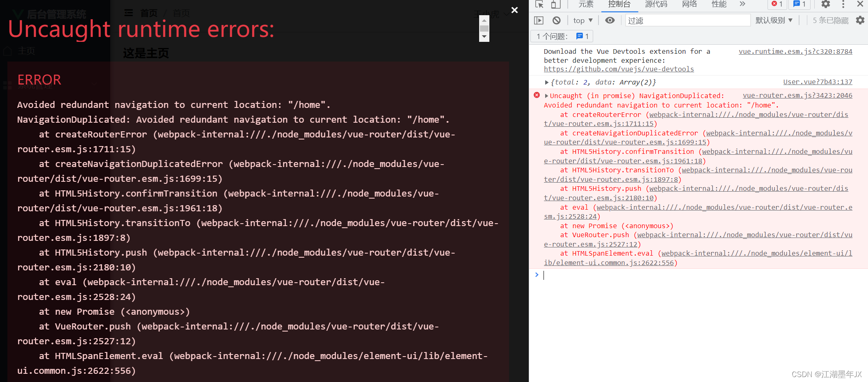Close the runtime error overlay

(514, 10)
